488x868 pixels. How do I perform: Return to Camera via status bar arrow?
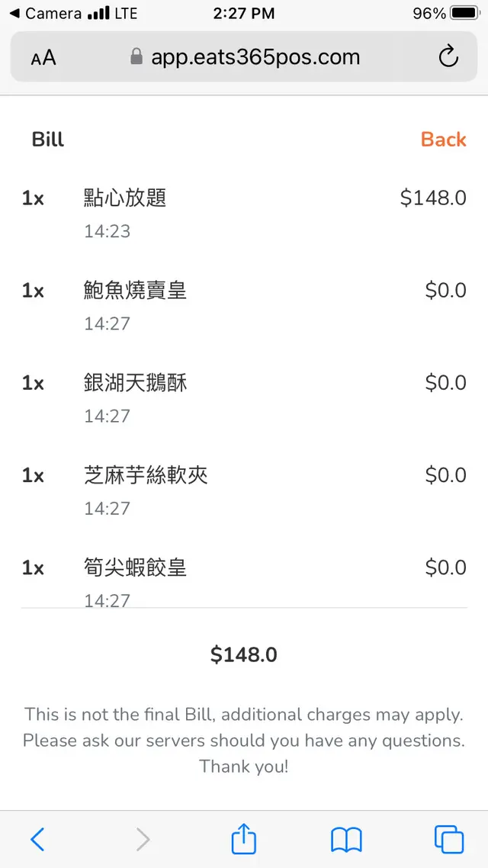coord(14,14)
